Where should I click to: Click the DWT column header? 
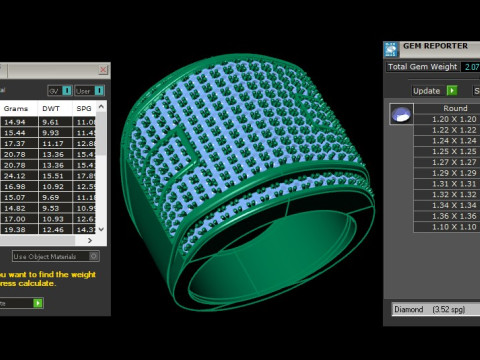(x=51, y=109)
